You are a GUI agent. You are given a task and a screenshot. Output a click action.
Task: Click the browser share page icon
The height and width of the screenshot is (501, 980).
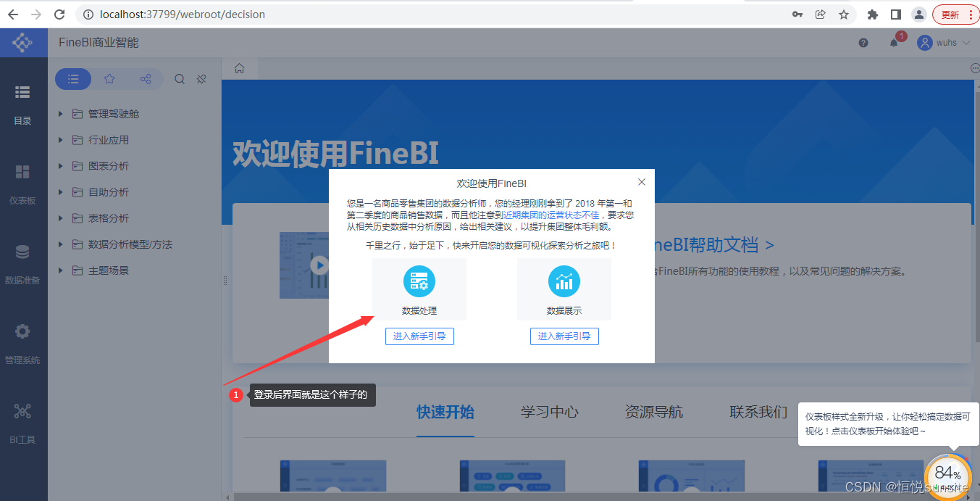point(821,15)
